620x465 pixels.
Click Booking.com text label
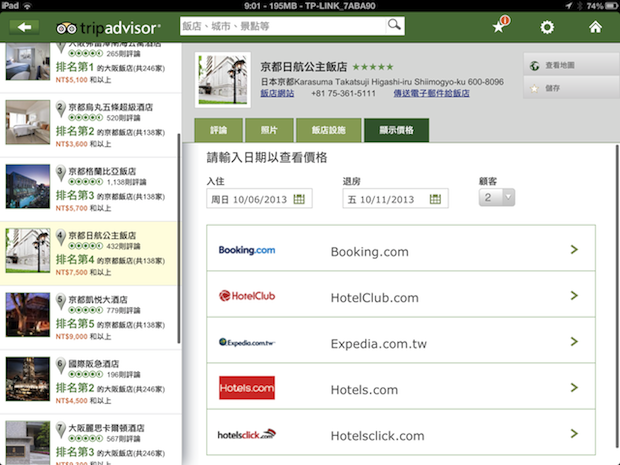coord(370,252)
